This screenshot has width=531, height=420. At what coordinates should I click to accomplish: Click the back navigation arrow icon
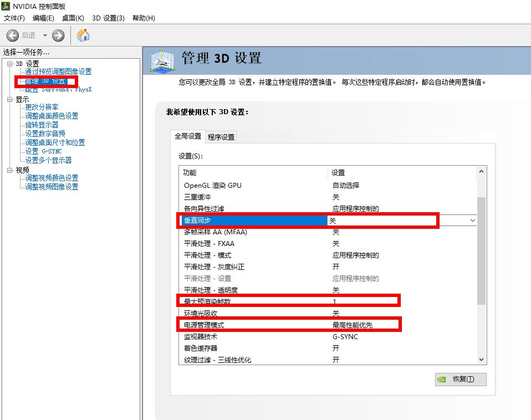(12, 35)
